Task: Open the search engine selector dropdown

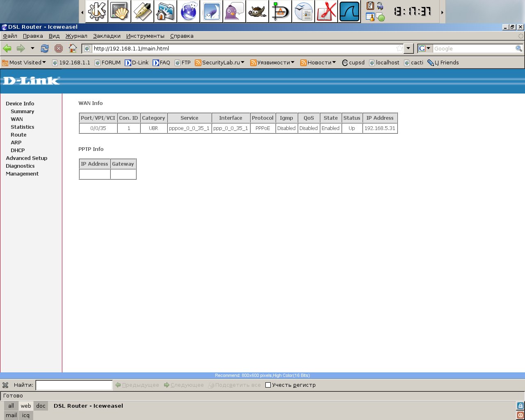Action: (425, 48)
